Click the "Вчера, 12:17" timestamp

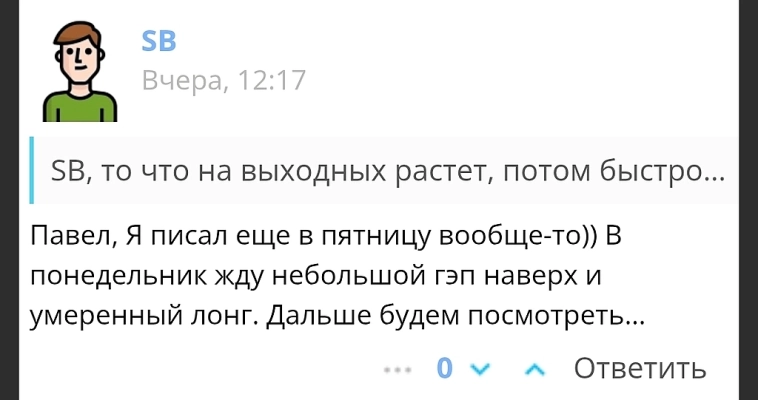(x=223, y=80)
